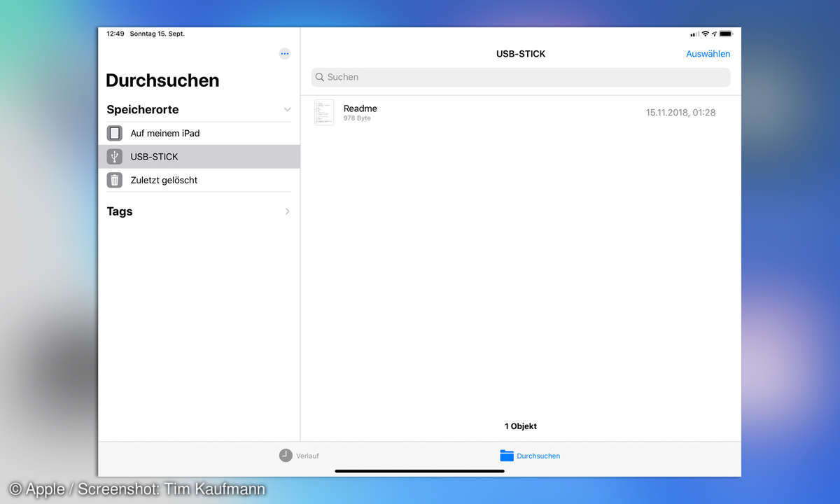Tap the Wi-Fi status icon
This screenshot has width=840, height=504.
[x=706, y=34]
